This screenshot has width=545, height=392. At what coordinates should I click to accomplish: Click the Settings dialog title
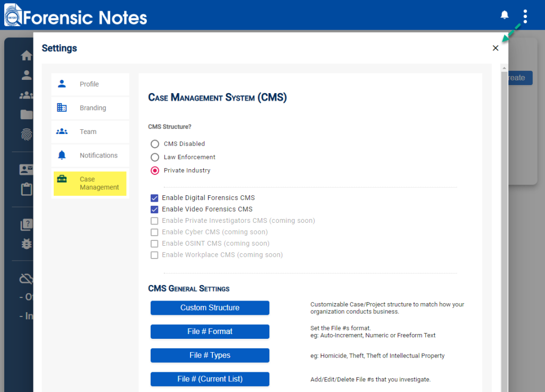click(x=59, y=48)
